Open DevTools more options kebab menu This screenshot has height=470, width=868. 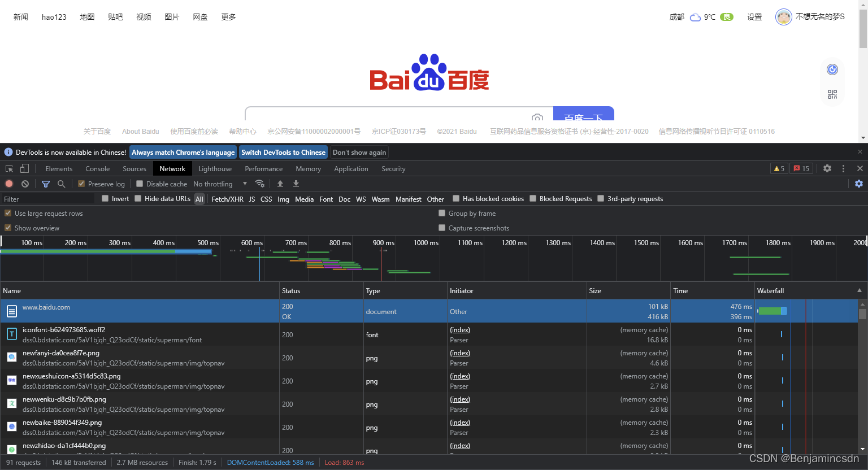[843, 168]
